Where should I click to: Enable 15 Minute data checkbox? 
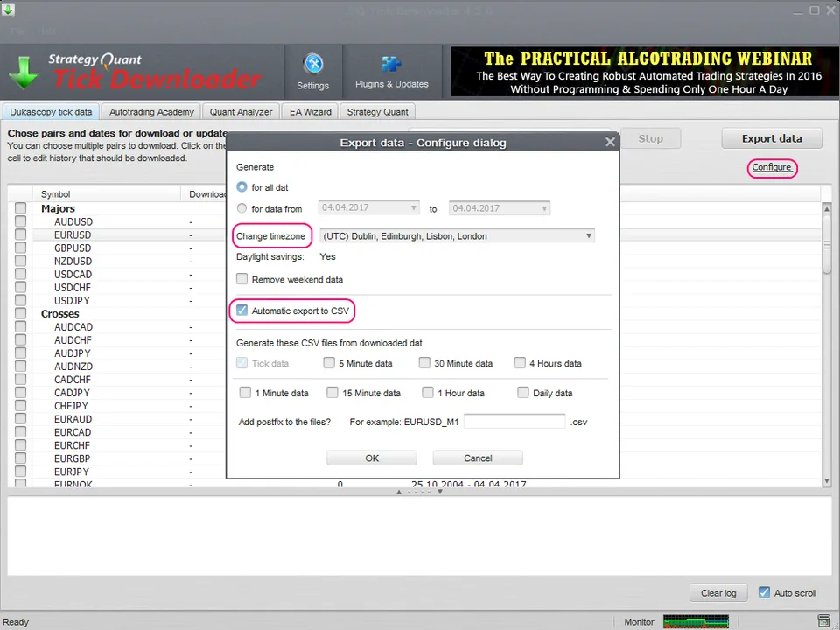point(332,393)
